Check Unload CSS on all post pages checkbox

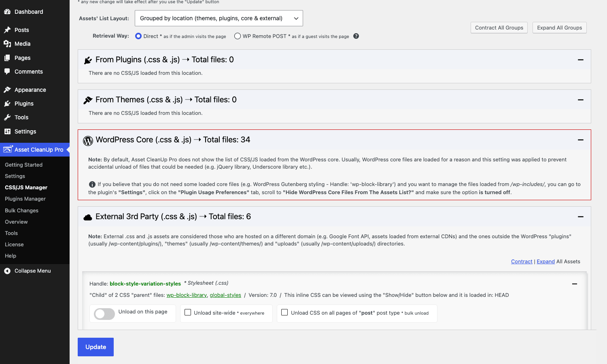coord(284,312)
